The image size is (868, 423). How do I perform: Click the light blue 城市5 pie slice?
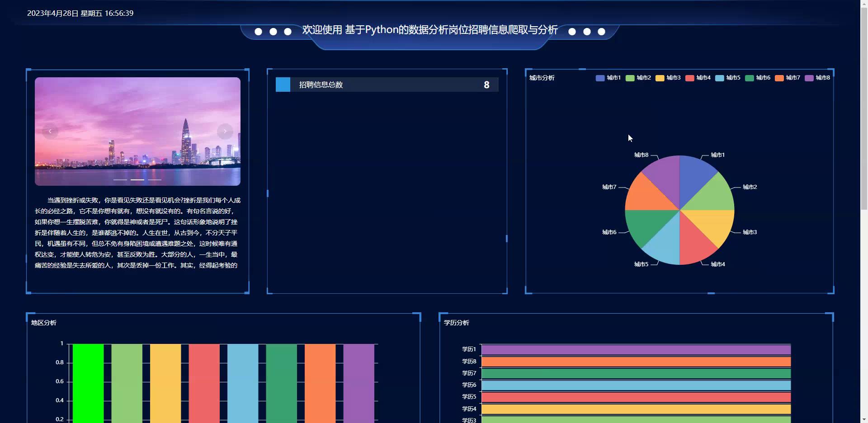point(666,242)
